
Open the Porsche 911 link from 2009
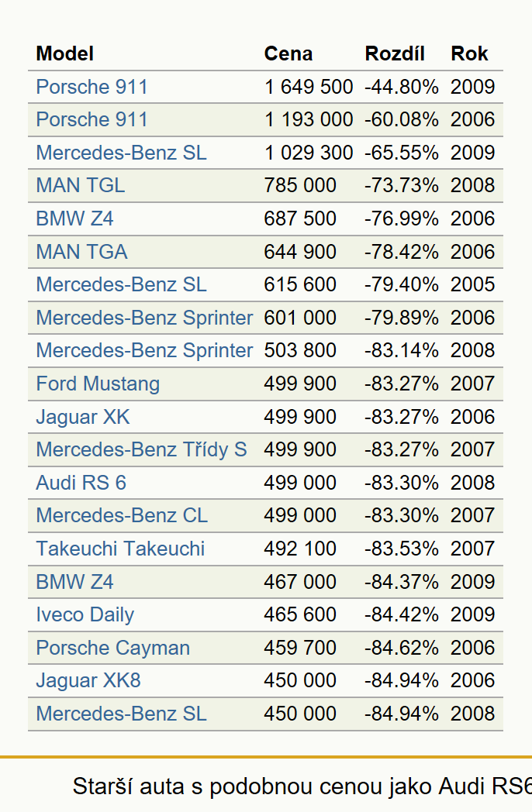[92, 87]
